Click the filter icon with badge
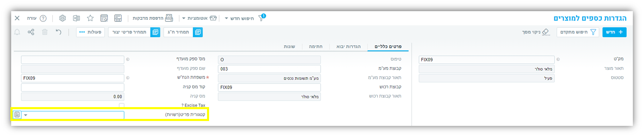 (x=261, y=18)
